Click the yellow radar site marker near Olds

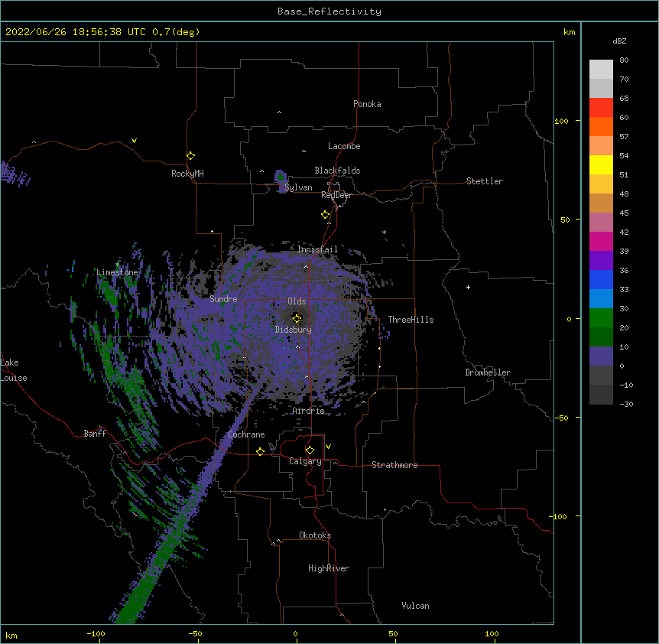pyautogui.click(x=297, y=318)
